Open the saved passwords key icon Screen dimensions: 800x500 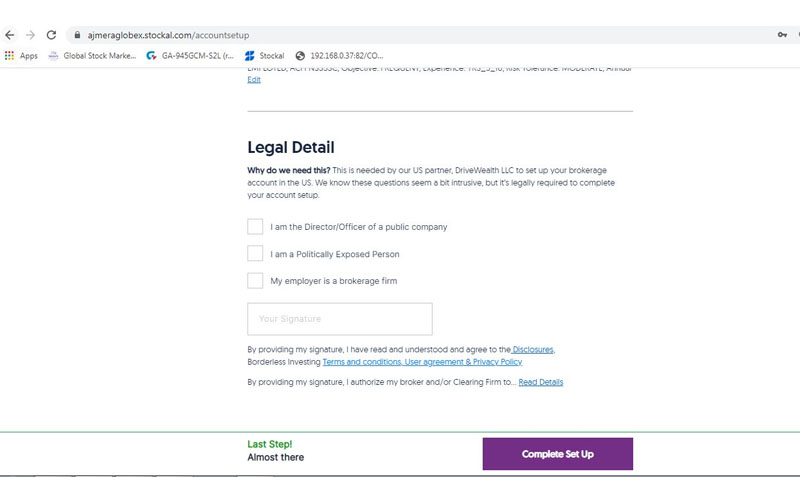pos(782,35)
